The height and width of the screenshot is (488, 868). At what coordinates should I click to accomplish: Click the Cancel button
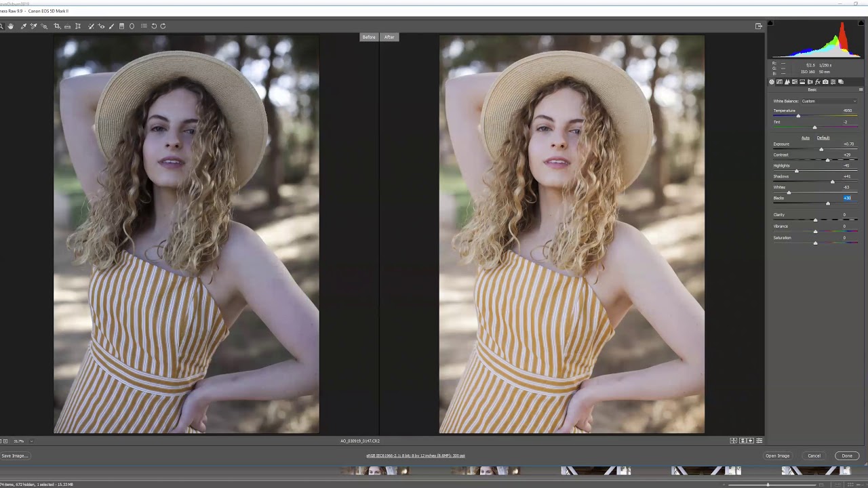814,455
